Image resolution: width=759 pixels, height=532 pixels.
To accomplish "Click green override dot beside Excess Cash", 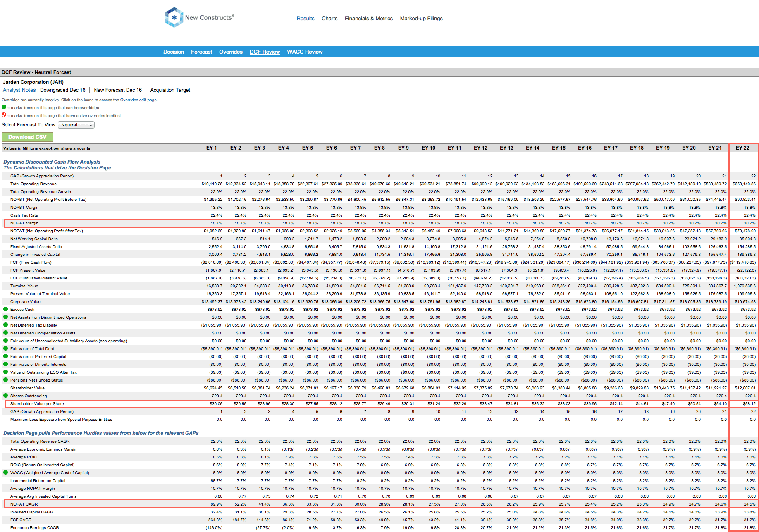I will tap(6, 309).
